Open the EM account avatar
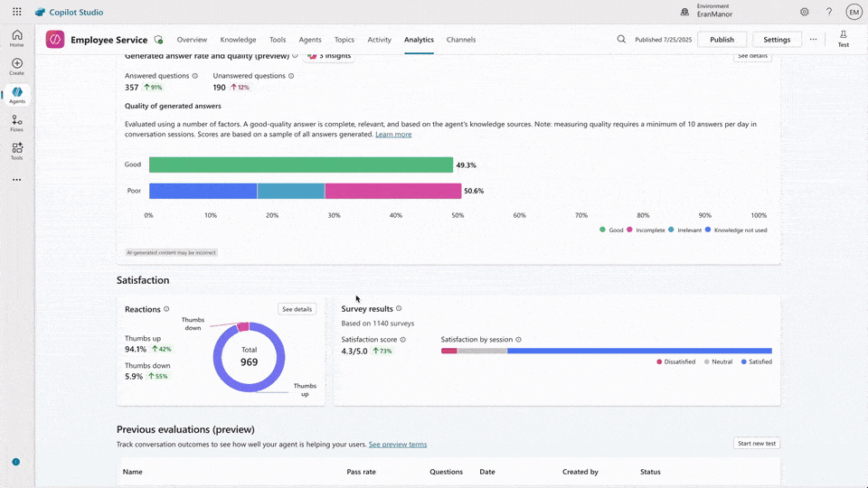The width and height of the screenshot is (868, 488). coord(854,12)
